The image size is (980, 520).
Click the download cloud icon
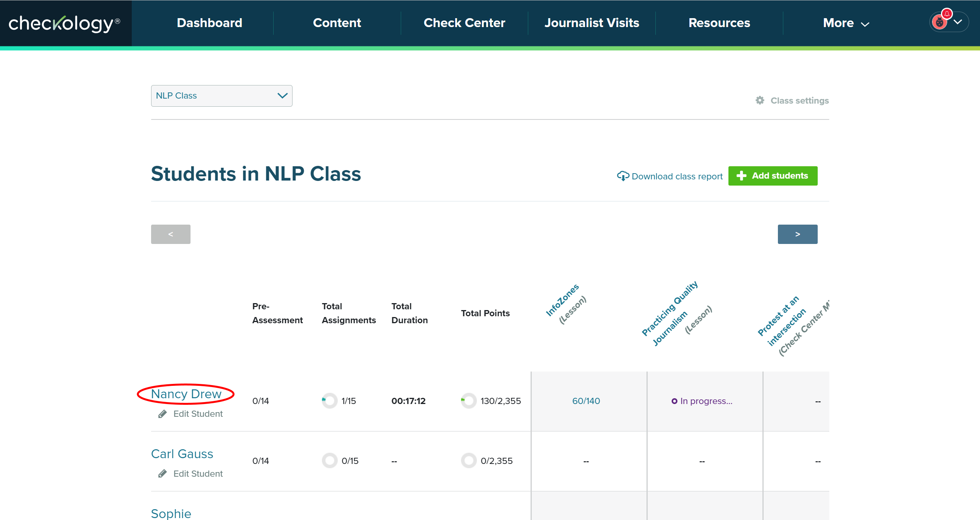click(623, 176)
